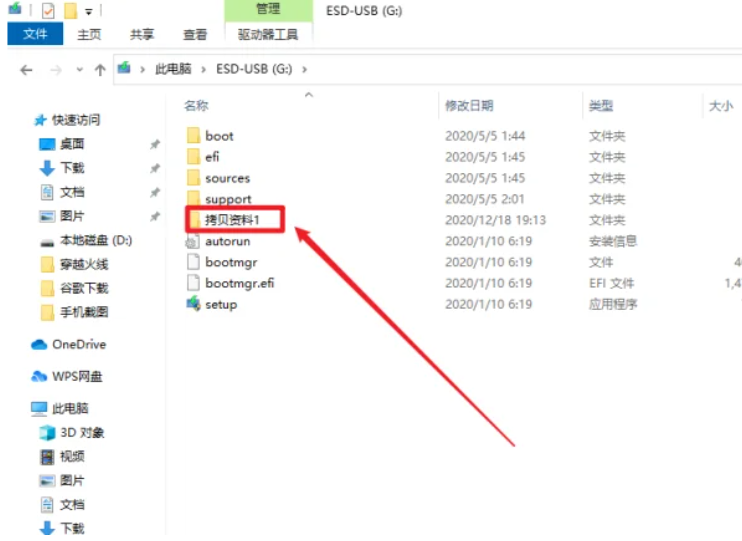Expand the chevron after ESD-USB (G:) in path
The width and height of the screenshot is (742, 541).
coord(305,70)
